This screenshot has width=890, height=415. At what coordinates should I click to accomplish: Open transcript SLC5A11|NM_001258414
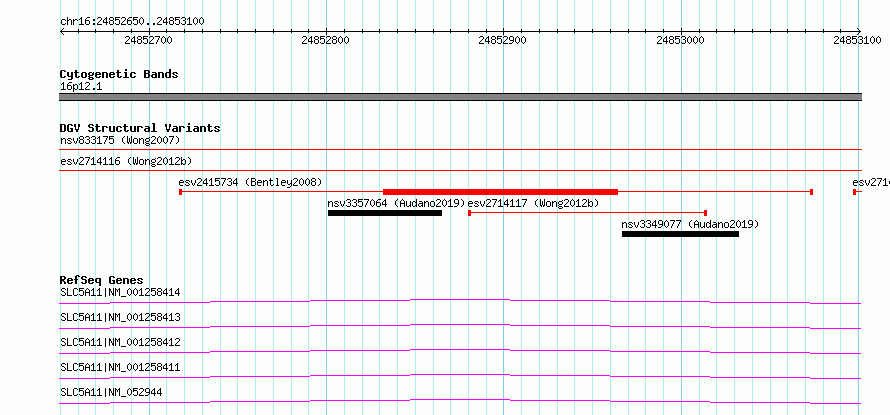tap(120, 293)
